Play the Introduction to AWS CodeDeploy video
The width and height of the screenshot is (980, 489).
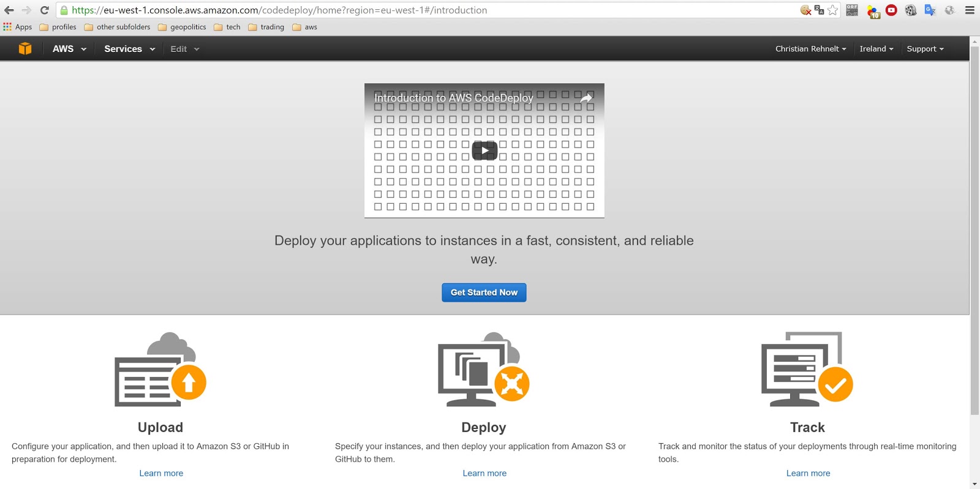pos(484,151)
